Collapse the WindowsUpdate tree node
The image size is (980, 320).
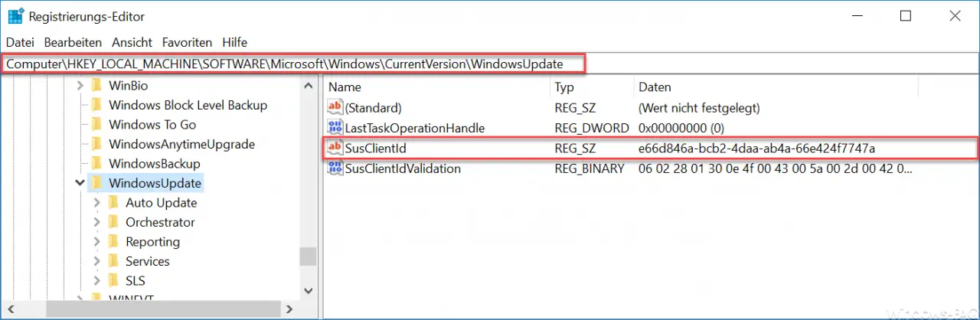80,183
